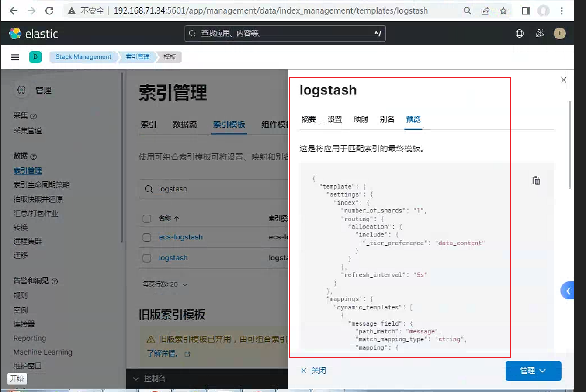Close the logstash flyout with X icon
This screenshot has width=586, height=392.
[x=564, y=80]
